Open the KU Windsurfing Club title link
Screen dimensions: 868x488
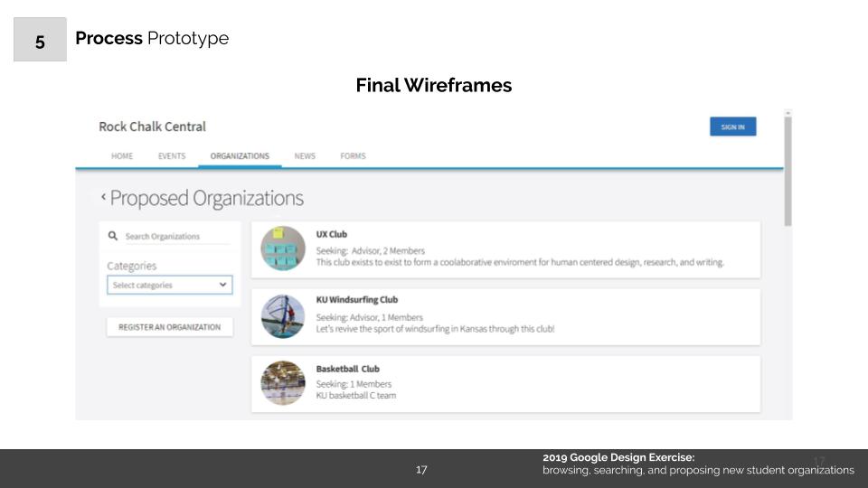356,300
